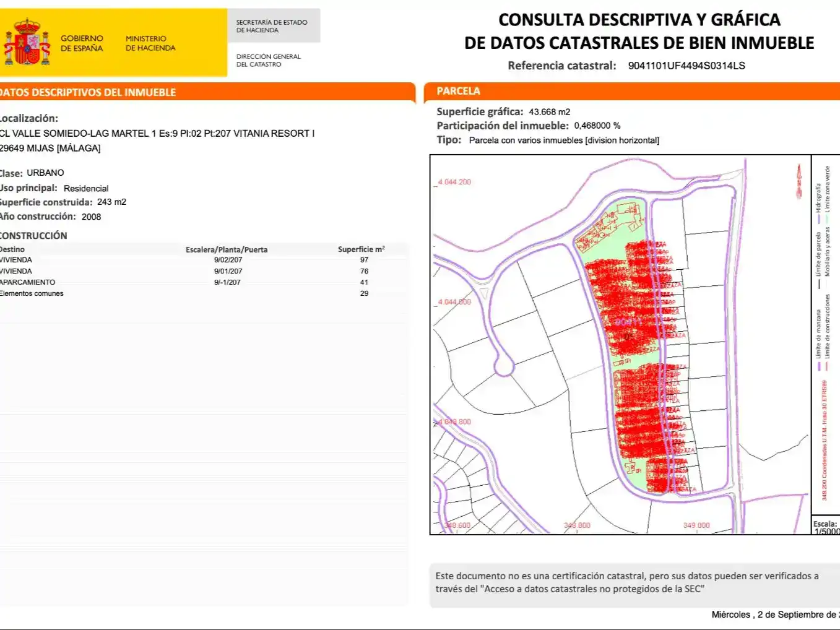Select the VIVIENDA row with 9/02/207
Screen dimensions: 840x630
click(x=203, y=260)
